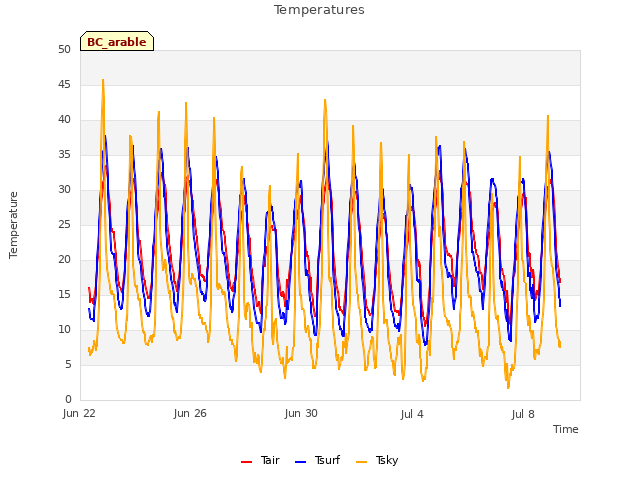Click the BC_arable annotation label
The height and width of the screenshot is (480, 640).
(117, 42)
